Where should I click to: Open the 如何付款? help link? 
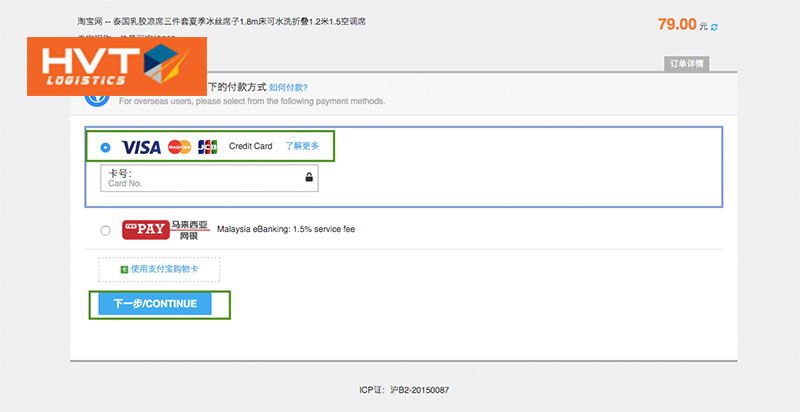(288, 88)
